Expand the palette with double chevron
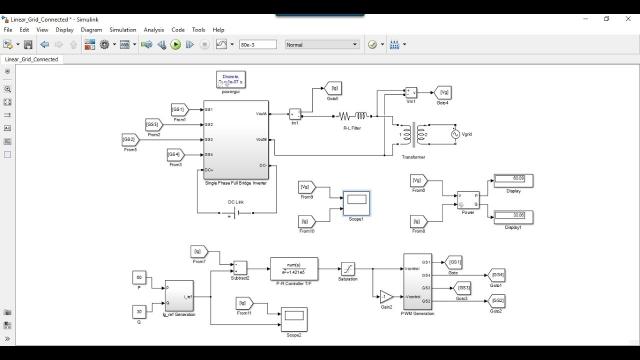Image resolution: width=640 pixels, height=360 pixels. click(x=7, y=339)
